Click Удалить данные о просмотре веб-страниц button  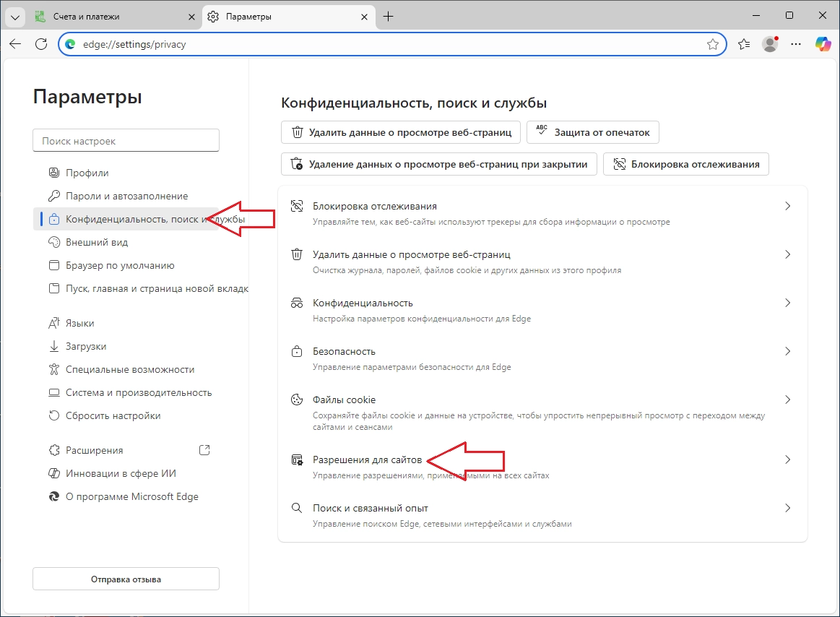click(x=401, y=132)
